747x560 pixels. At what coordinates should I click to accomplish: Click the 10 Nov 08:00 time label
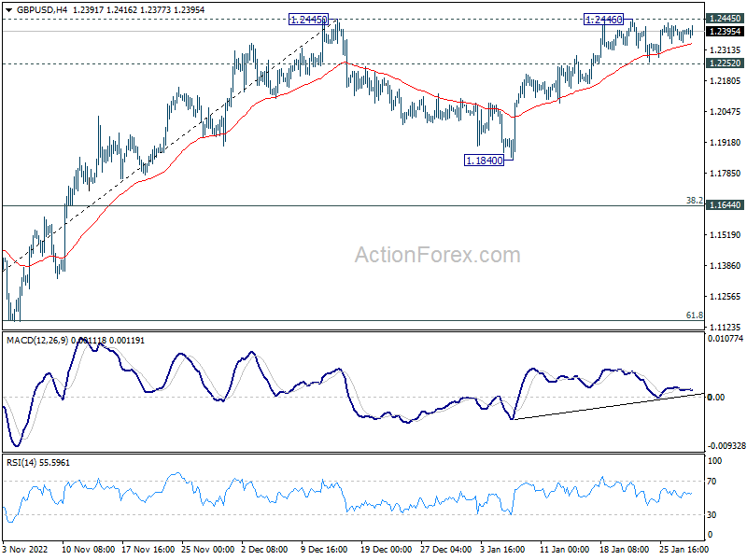click(x=88, y=549)
